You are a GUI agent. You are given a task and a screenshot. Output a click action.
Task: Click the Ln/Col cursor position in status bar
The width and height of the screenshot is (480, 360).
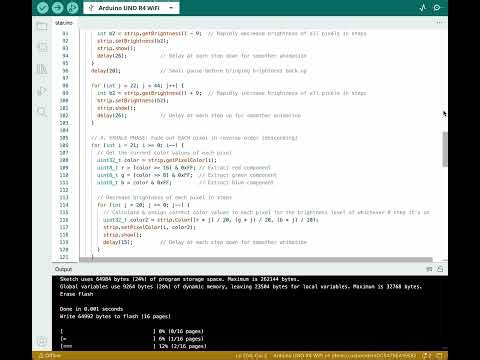coord(251,356)
